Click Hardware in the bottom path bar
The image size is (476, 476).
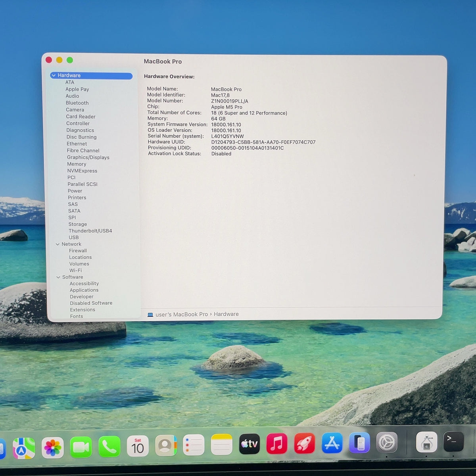pos(226,314)
